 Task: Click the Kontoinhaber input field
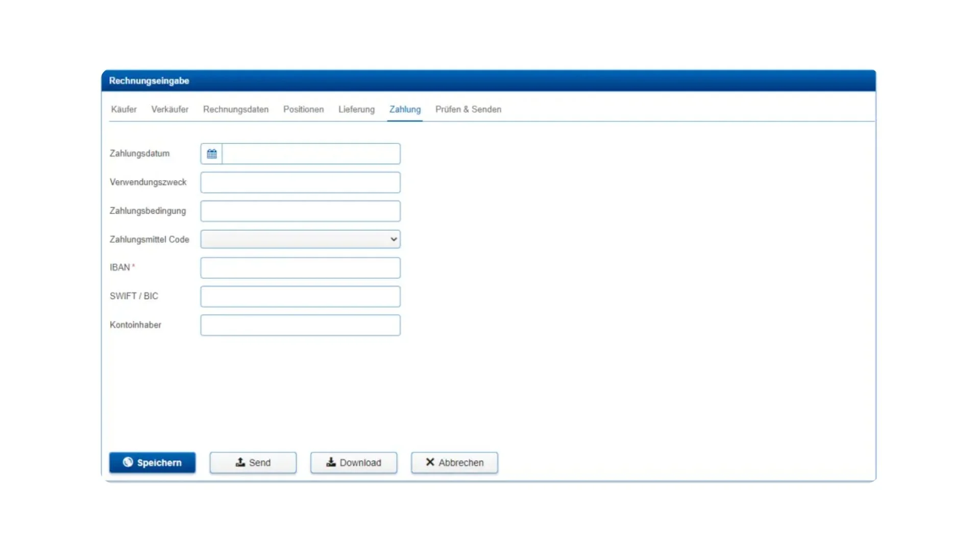[300, 325]
